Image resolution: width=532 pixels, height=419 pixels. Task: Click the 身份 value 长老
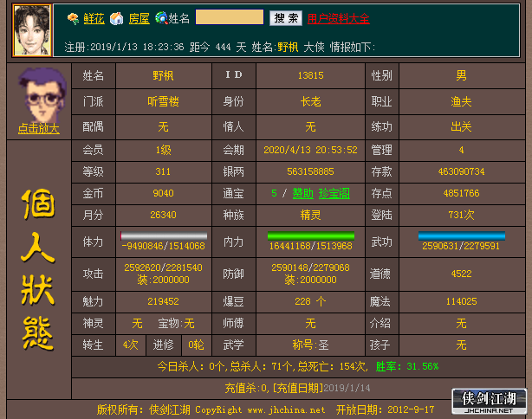tap(310, 101)
